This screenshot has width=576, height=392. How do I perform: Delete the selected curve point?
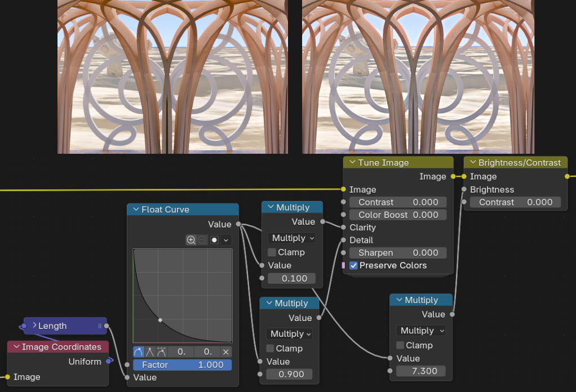tap(225, 351)
